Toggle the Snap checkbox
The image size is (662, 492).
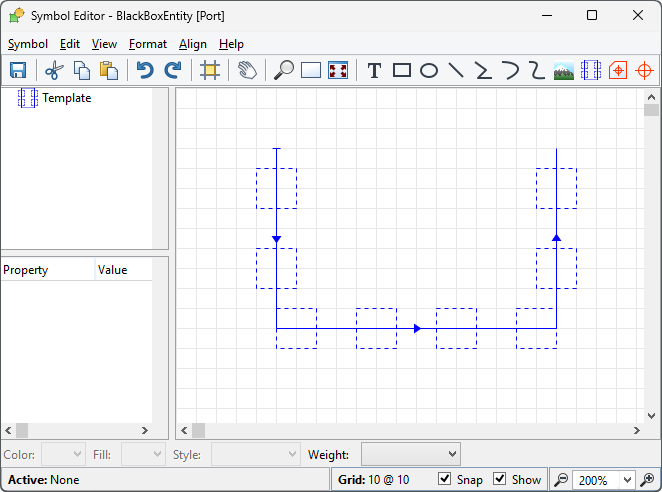pyautogui.click(x=444, y=479)
